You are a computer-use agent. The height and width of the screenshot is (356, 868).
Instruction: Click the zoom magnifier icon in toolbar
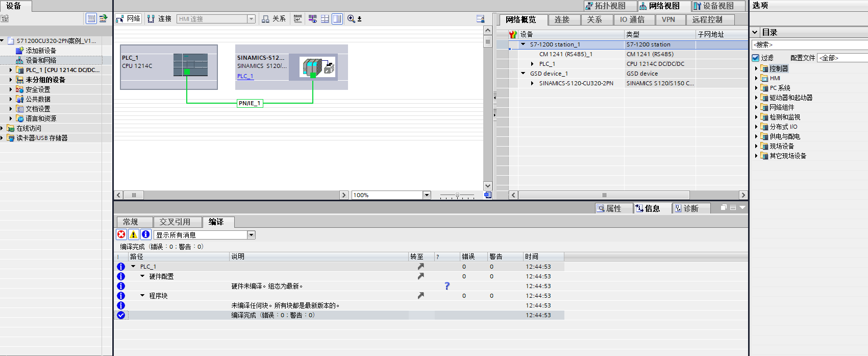(x=351, y=19)
